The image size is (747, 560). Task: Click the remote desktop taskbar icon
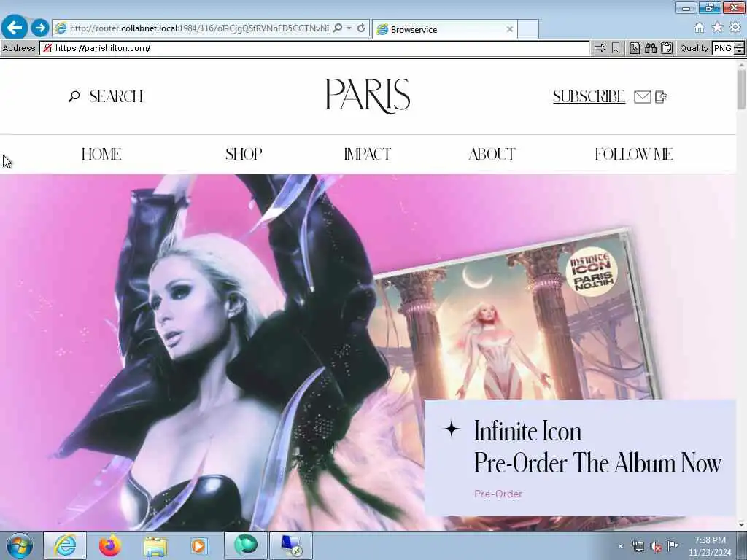tap(291, 545)
